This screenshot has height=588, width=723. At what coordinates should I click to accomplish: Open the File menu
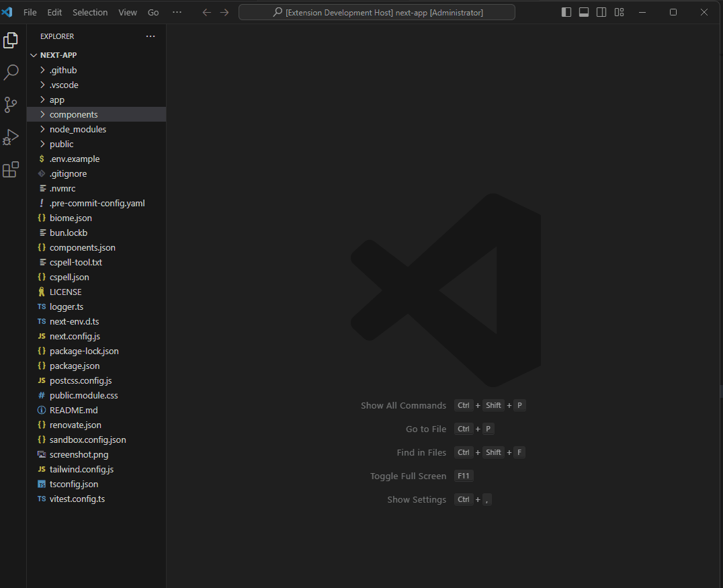30,13
